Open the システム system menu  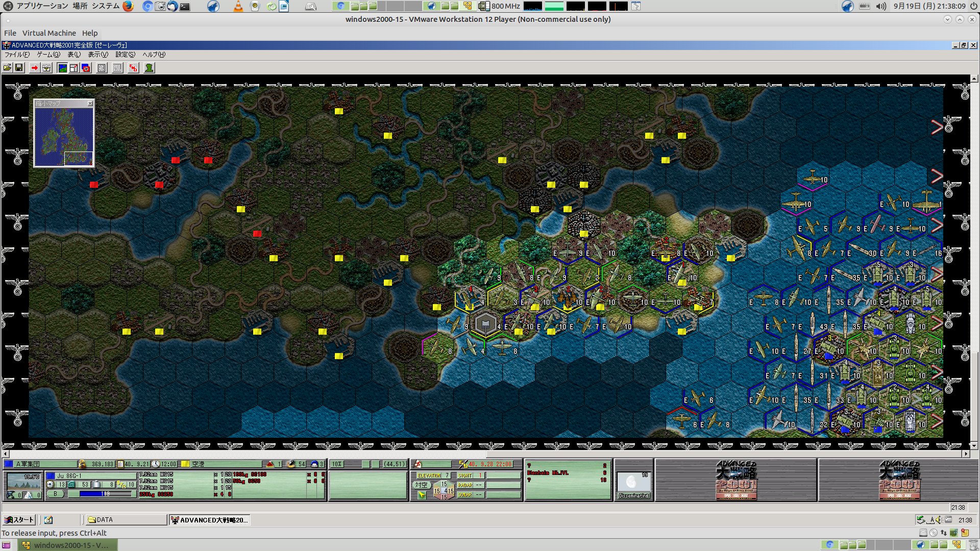[105, 6]
